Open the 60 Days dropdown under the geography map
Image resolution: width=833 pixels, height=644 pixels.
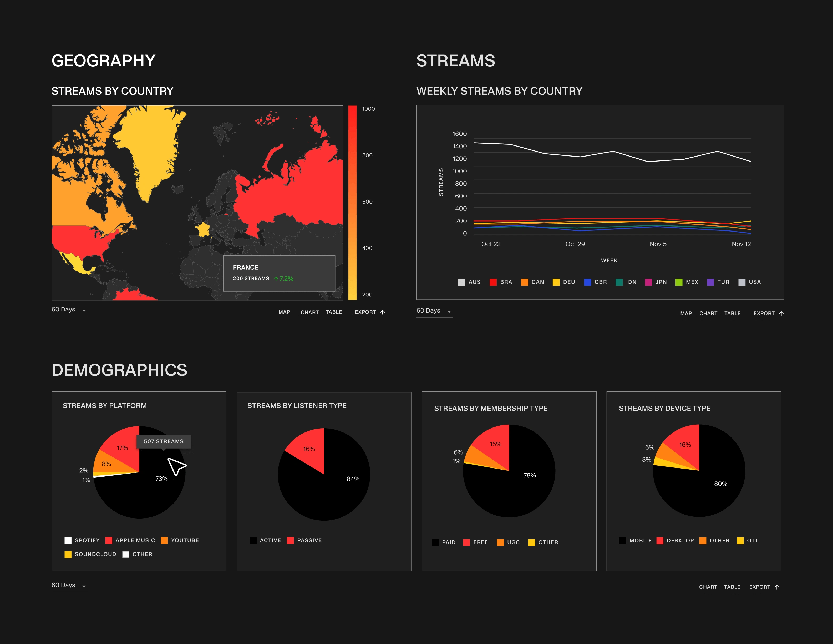click(69, 309)
